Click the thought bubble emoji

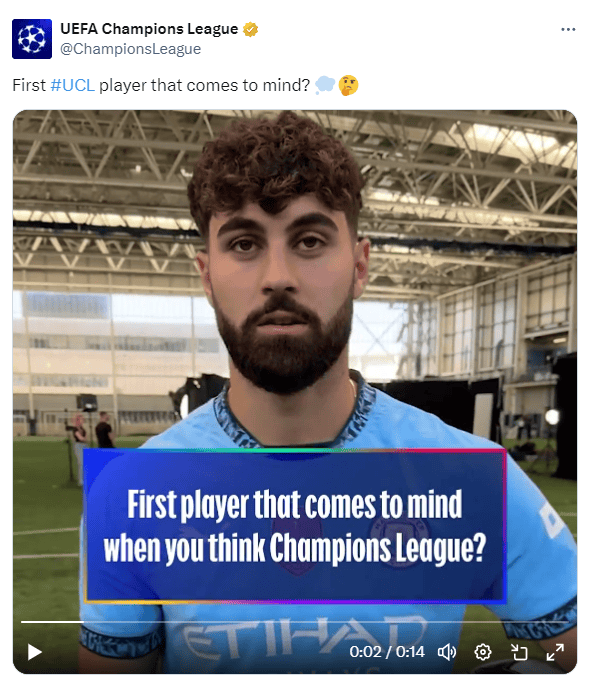[325, 85]
